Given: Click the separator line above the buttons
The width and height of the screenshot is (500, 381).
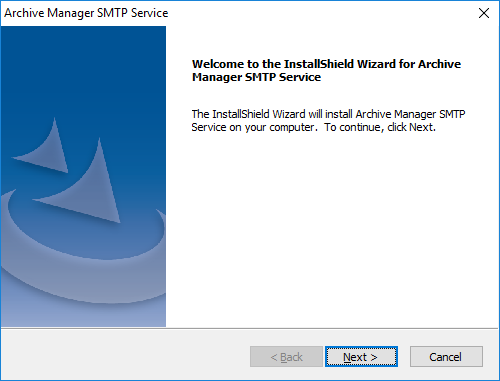Looking at the screenshot, I should (249, 328).
